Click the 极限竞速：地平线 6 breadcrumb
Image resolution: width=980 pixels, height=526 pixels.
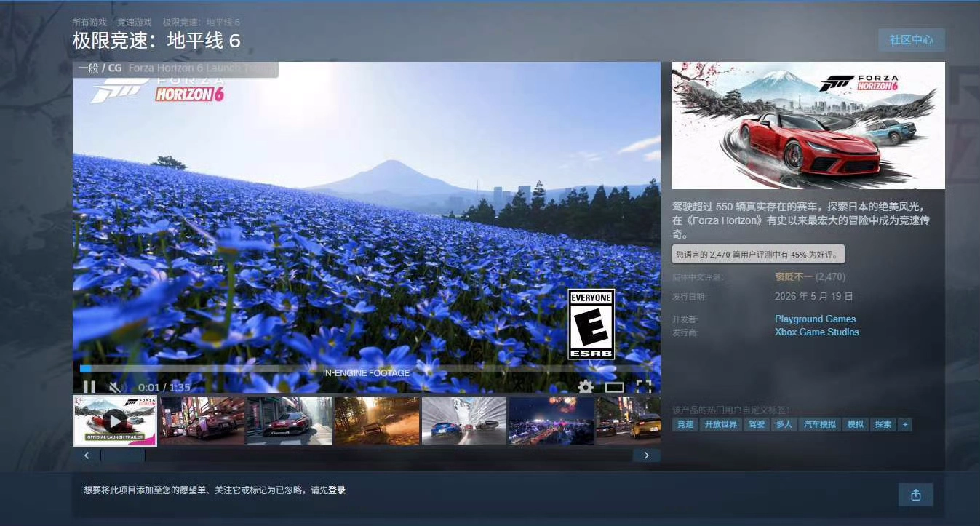[202, 23]
